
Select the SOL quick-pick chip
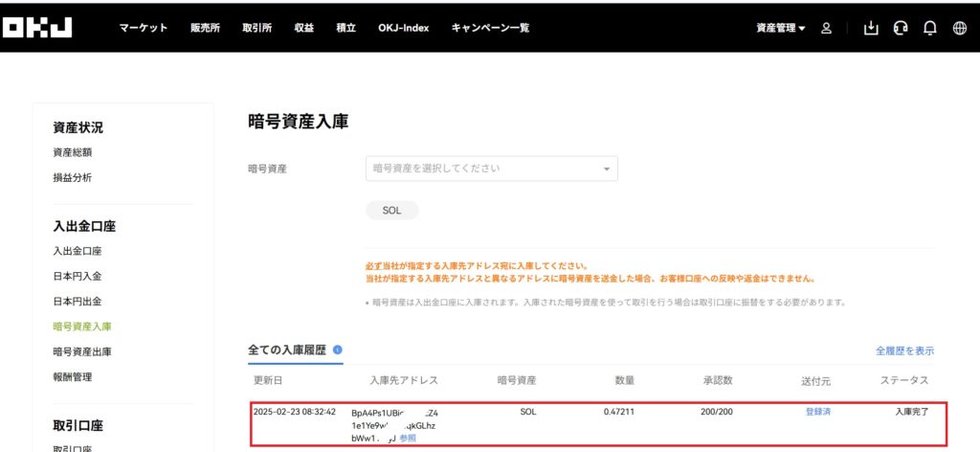click(x=391, y=211)
